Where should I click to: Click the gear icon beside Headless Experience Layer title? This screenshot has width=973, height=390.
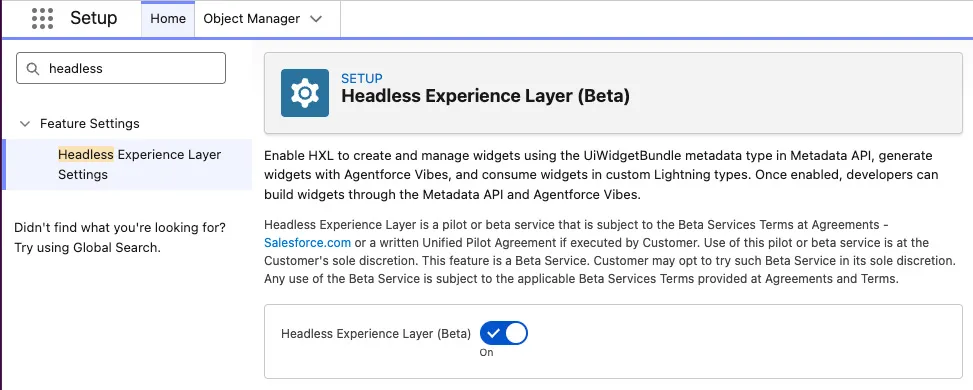305,93
